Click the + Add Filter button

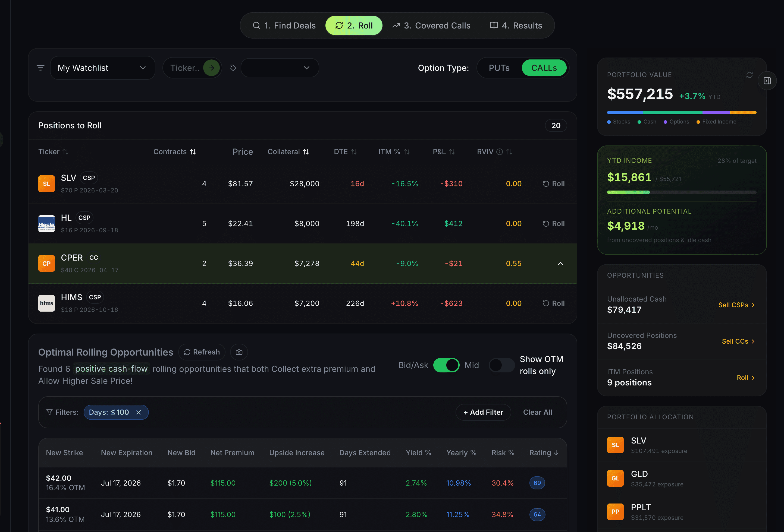[483, 412]
